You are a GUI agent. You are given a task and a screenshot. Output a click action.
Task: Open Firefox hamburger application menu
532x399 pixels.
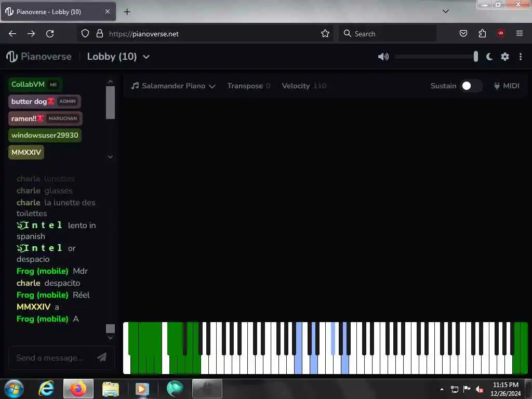(x=520, y=33)
